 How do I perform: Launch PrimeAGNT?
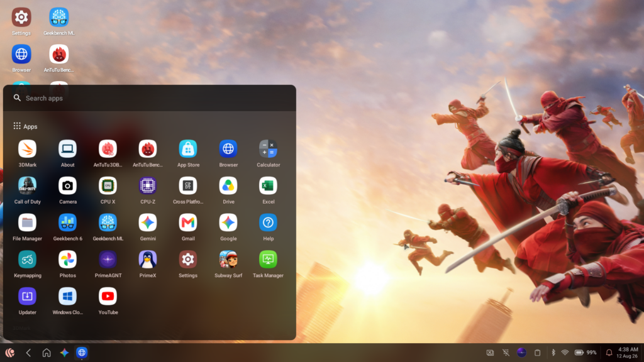pos(108,260)
